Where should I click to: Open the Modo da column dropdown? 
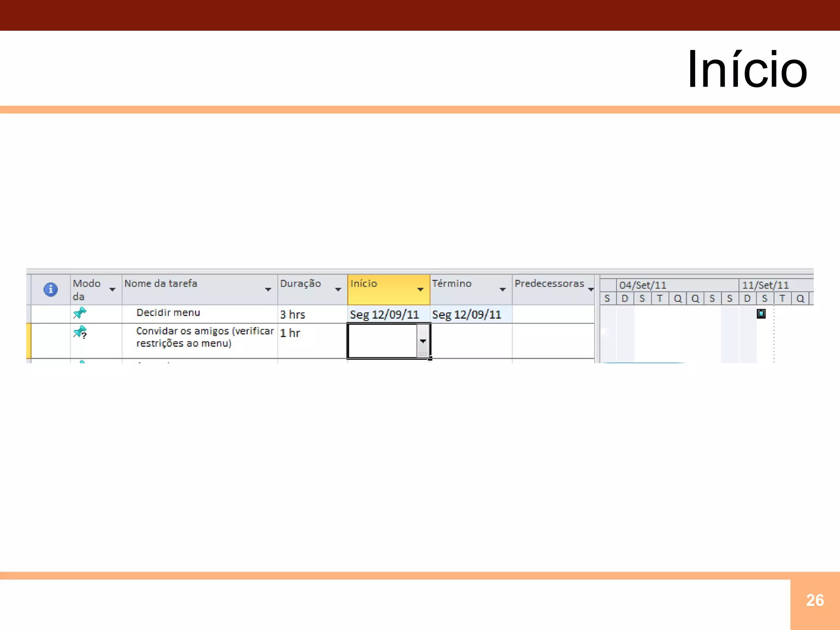click(x=112, y=290)
